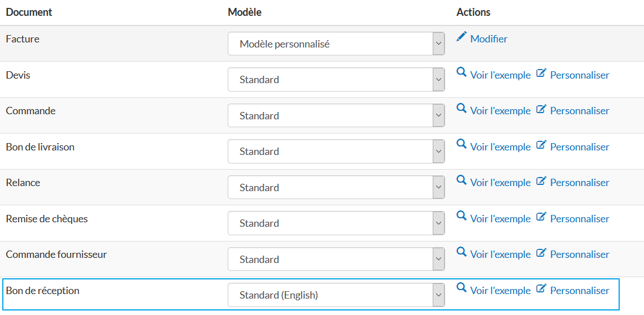
Task: Click the edit icon in the Devis row
Action: [541, 73]
